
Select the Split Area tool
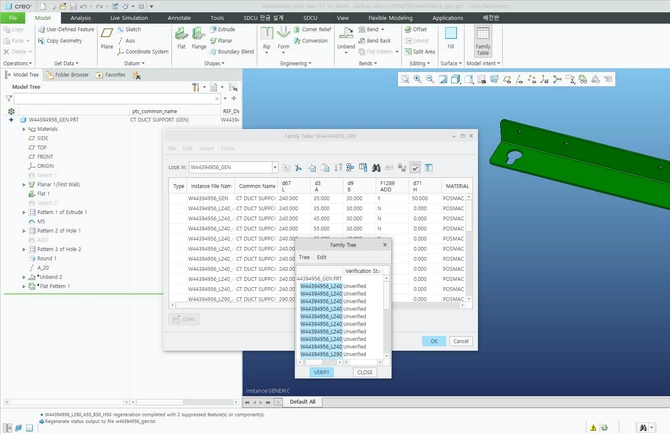click(420, 52)
